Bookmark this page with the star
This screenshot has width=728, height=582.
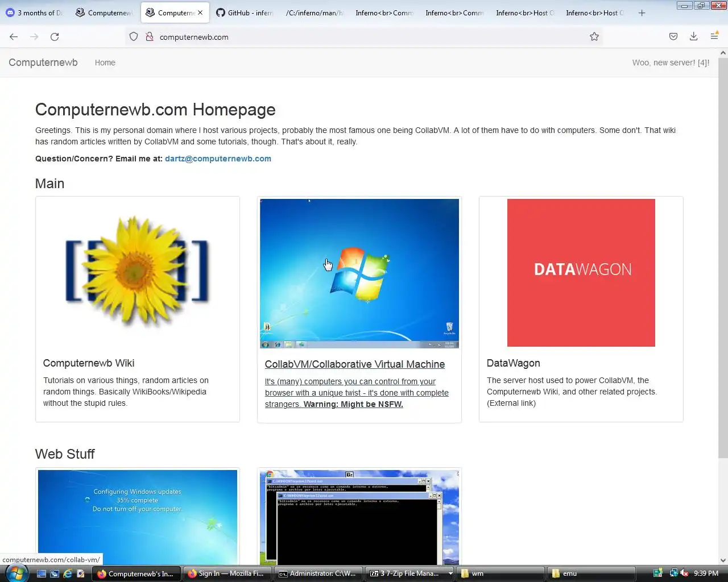[594, 37]
